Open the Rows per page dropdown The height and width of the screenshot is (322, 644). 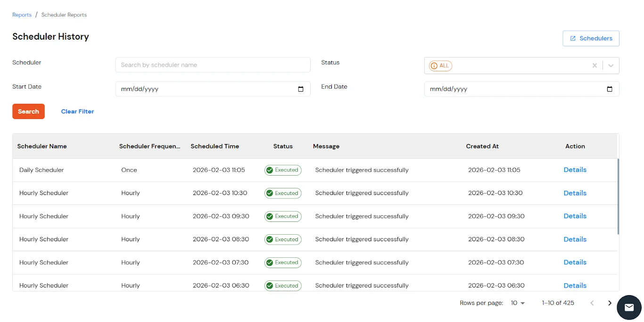[517, 303]
